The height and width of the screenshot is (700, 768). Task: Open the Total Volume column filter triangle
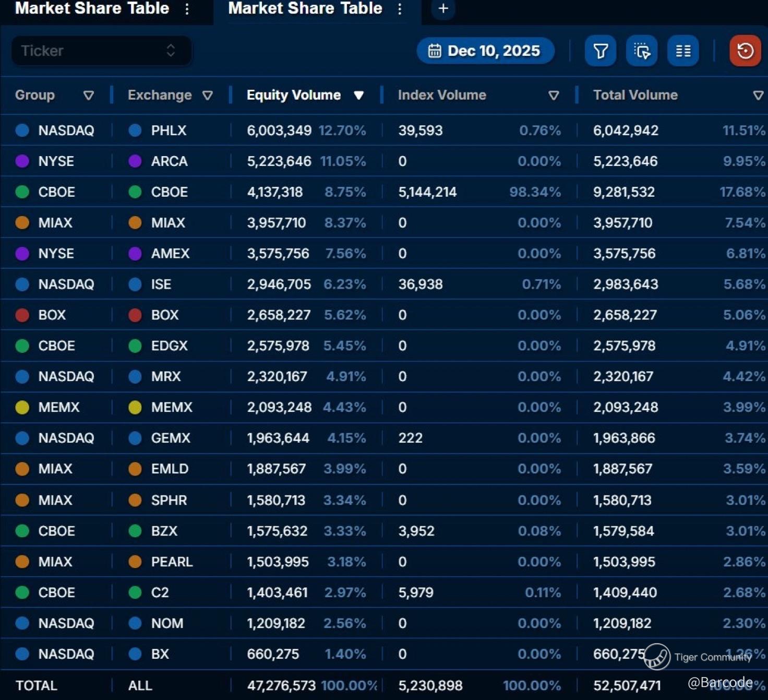coord(758,95)
